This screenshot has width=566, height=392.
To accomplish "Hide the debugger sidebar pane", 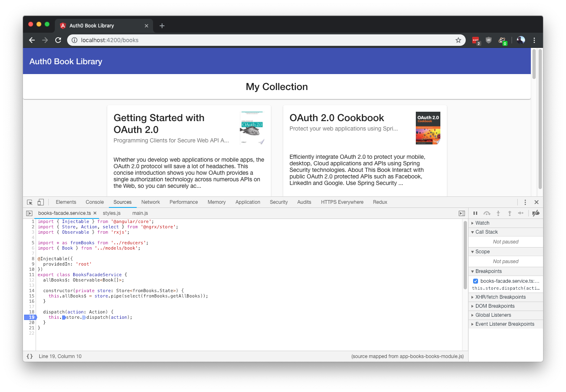I will click(x=462, y=213).
